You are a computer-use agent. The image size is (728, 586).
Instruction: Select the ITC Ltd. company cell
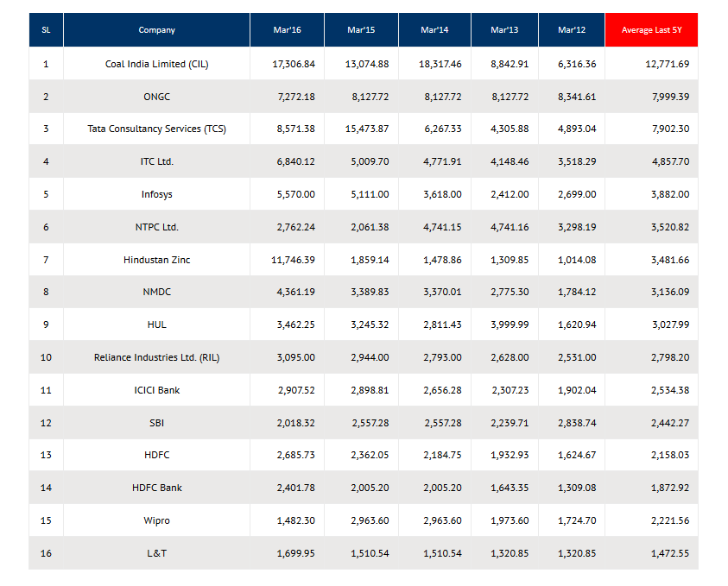pyautogui.click(x=157, y=162)
